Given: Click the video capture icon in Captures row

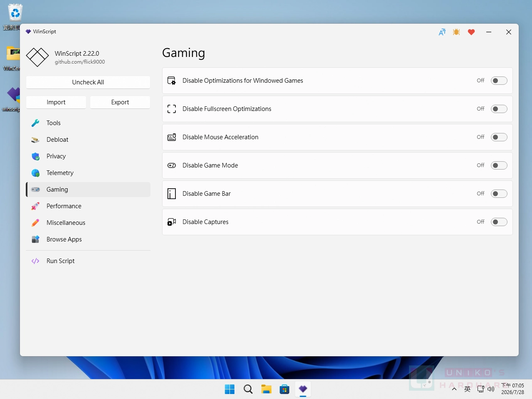Looking at the screenshot, I should (x=172, y=222).
